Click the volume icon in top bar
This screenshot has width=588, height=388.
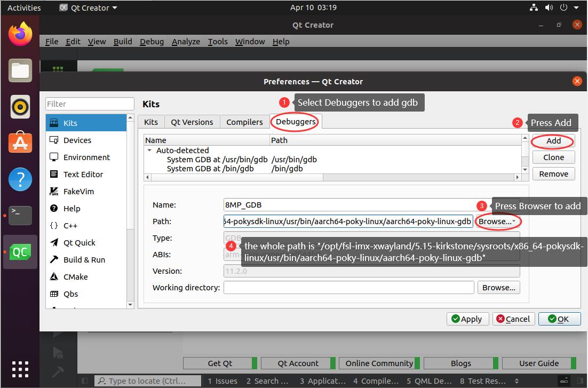(549, 7)
